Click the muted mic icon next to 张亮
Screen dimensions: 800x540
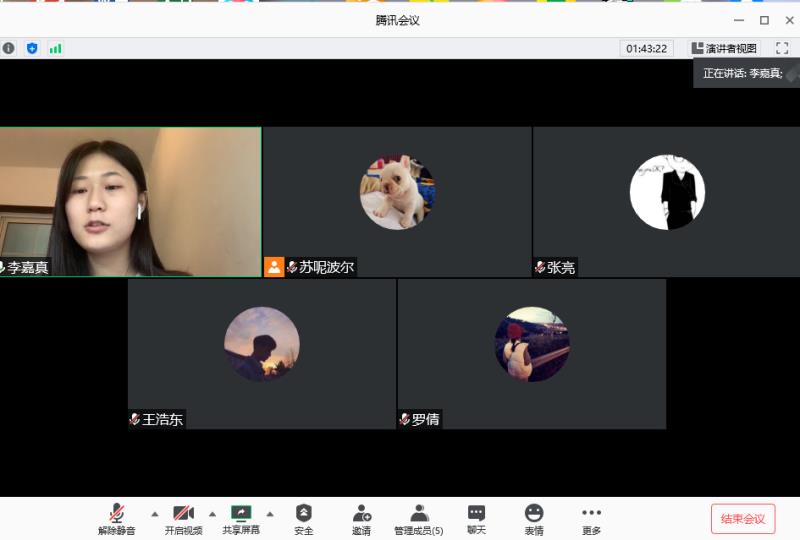click(x=540, y=267)
